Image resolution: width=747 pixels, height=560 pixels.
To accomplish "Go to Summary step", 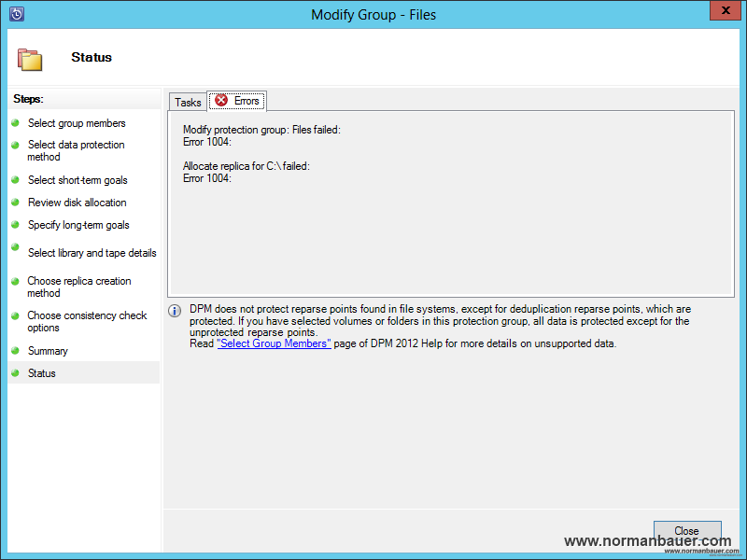I will [48, 351].
